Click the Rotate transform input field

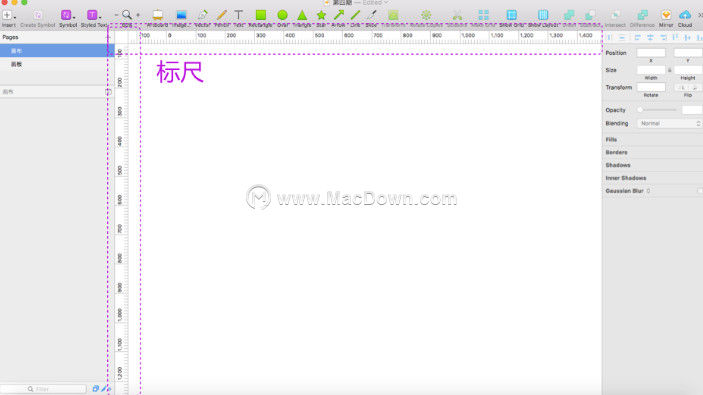651,87
